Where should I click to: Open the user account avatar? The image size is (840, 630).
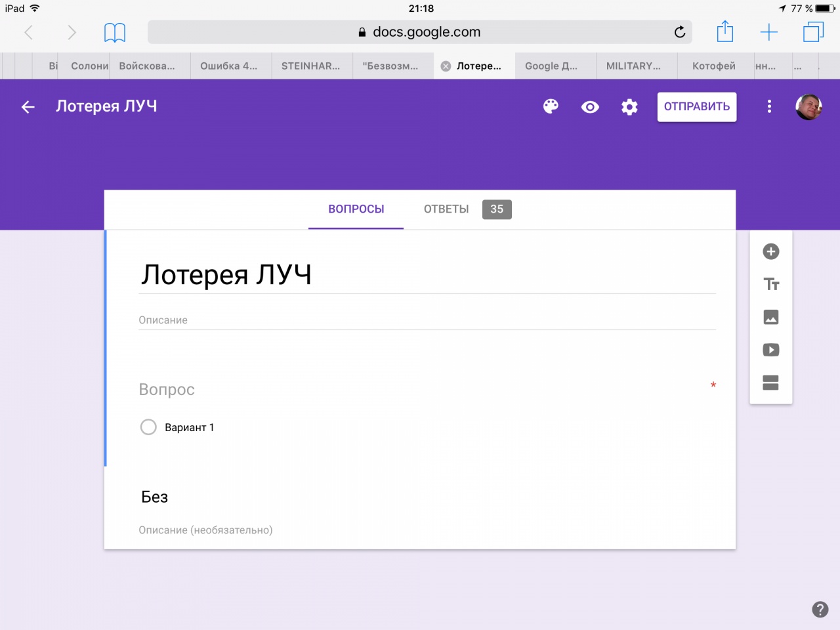[808, 107]
